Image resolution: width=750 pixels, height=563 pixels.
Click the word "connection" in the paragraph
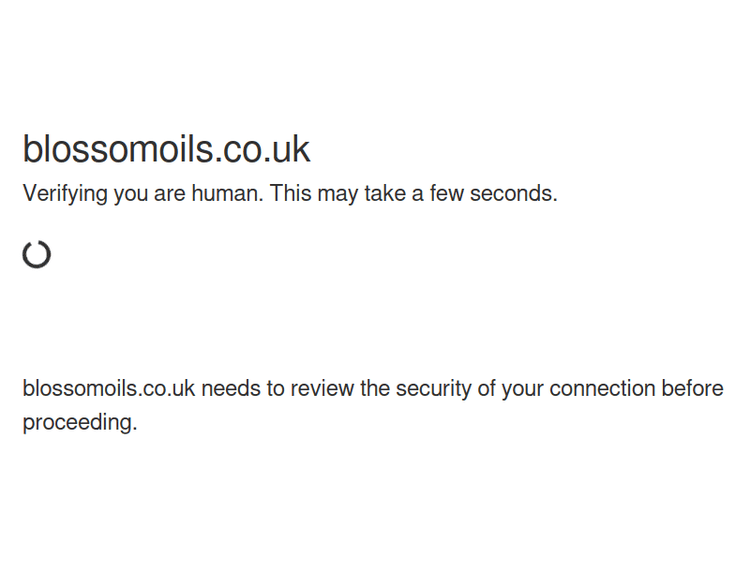(x=602, y=388)
